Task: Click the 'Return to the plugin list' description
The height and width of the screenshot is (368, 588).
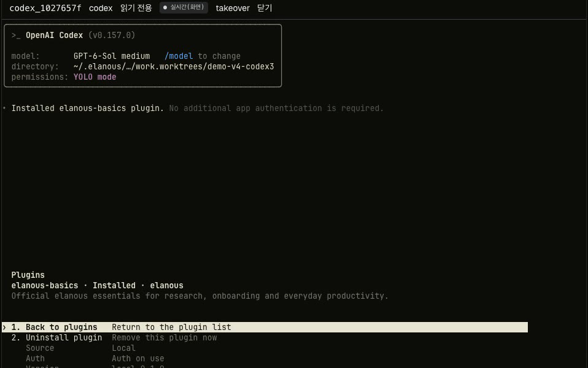Action: 171,327
